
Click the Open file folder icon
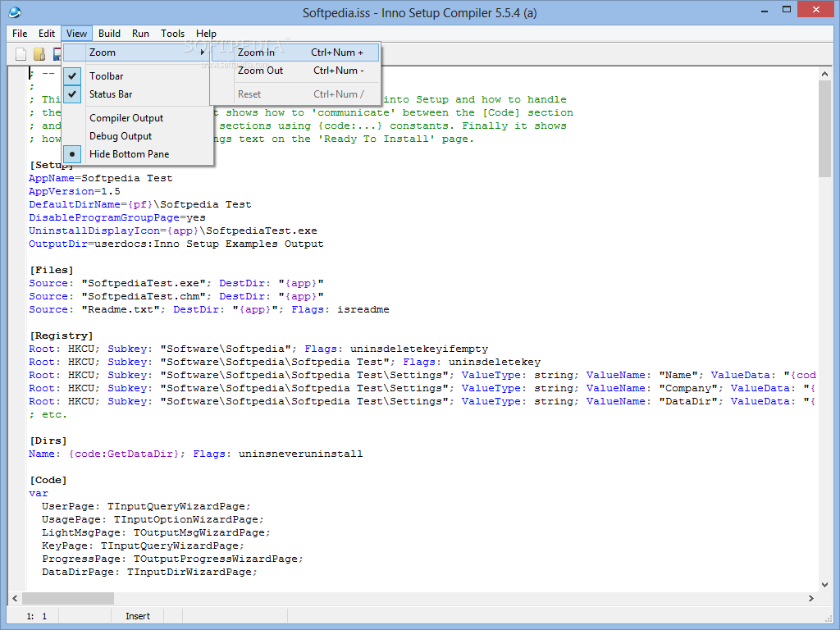pyautogui.click(x=39, y=54)
